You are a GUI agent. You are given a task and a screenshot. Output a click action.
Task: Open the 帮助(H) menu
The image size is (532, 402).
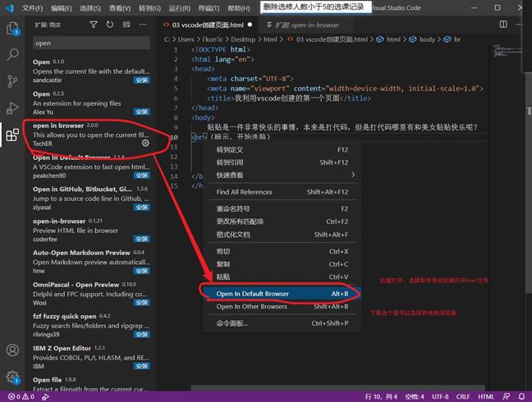coord(238,8)
